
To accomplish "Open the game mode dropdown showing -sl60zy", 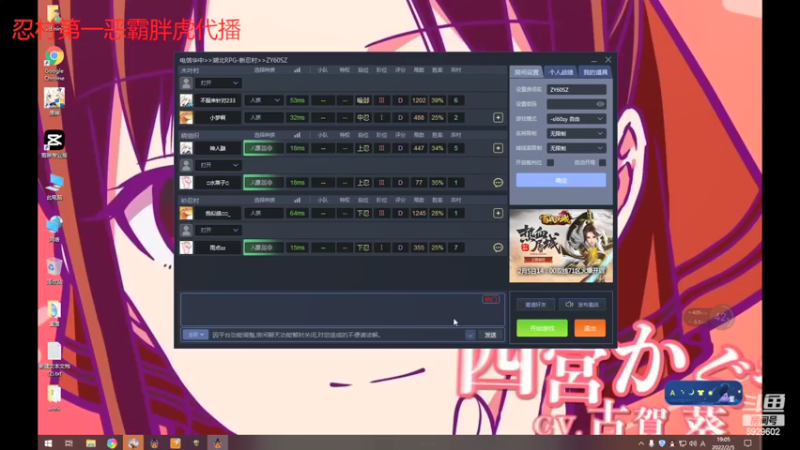I will pos(577,119).
